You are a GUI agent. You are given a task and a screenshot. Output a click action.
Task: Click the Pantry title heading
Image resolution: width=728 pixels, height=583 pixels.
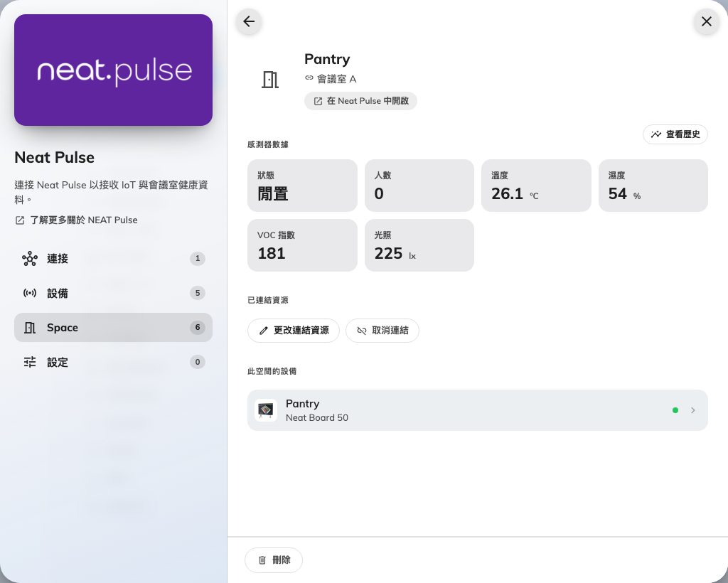[327, 60]
